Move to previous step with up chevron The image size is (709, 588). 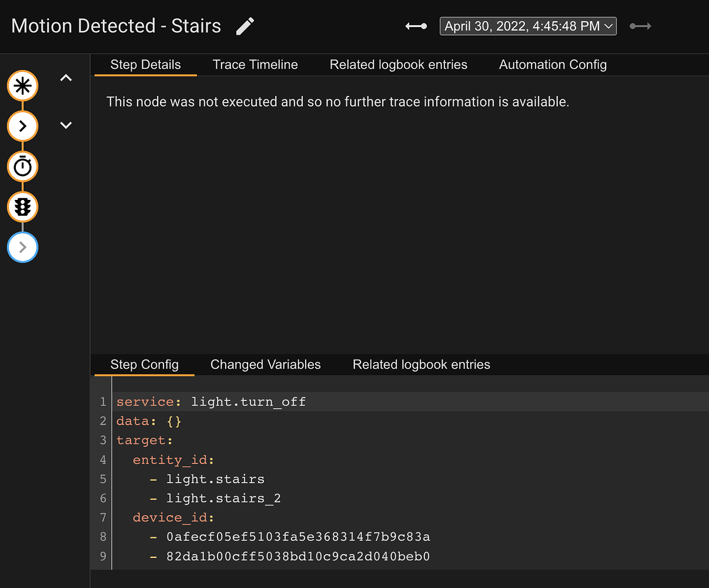click(x=66, y=78)
